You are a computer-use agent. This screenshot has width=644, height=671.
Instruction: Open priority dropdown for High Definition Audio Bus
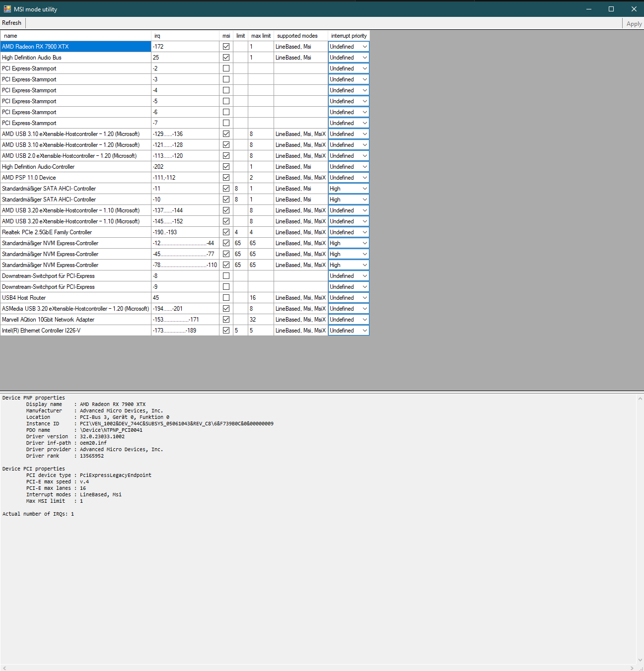364,58
